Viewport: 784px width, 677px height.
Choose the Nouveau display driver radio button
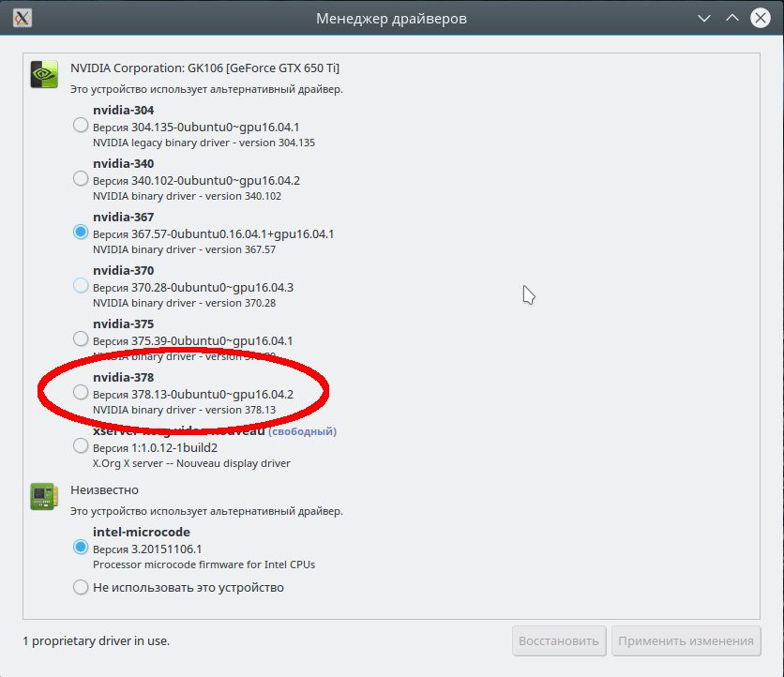pyautogui.click(x=81, y=446)
